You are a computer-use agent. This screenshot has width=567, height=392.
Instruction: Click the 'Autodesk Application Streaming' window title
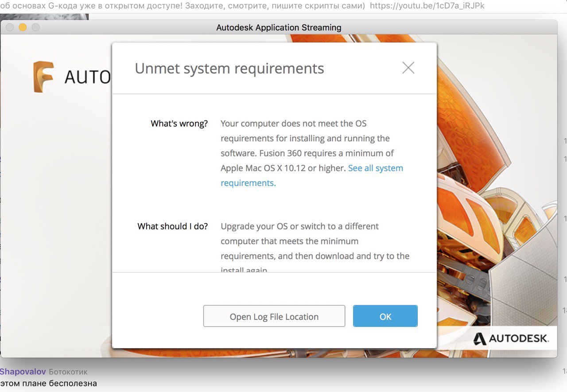(x=279, y=27)
